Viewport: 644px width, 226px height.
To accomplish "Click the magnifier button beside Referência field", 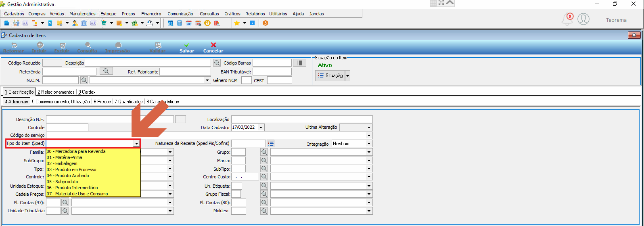I will tap(106, 71).
